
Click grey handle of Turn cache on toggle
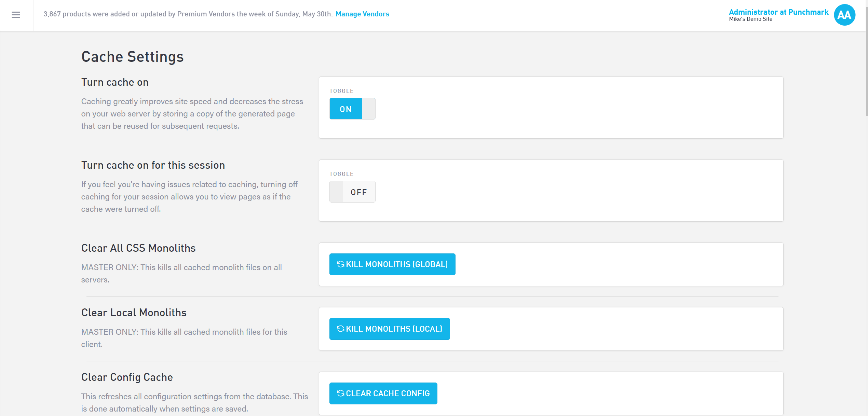click(x=369, y=109)
